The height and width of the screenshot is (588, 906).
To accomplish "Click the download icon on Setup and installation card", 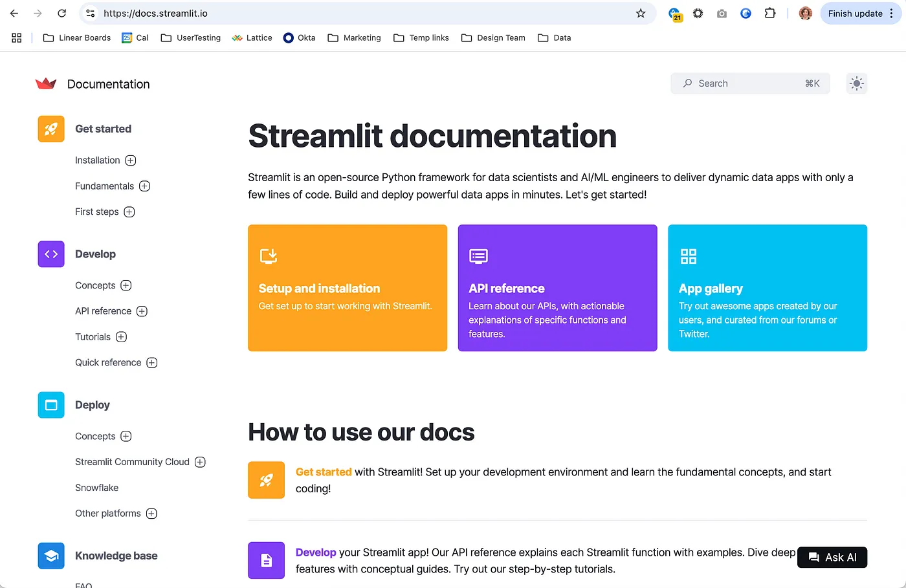I will pos(268,256).
